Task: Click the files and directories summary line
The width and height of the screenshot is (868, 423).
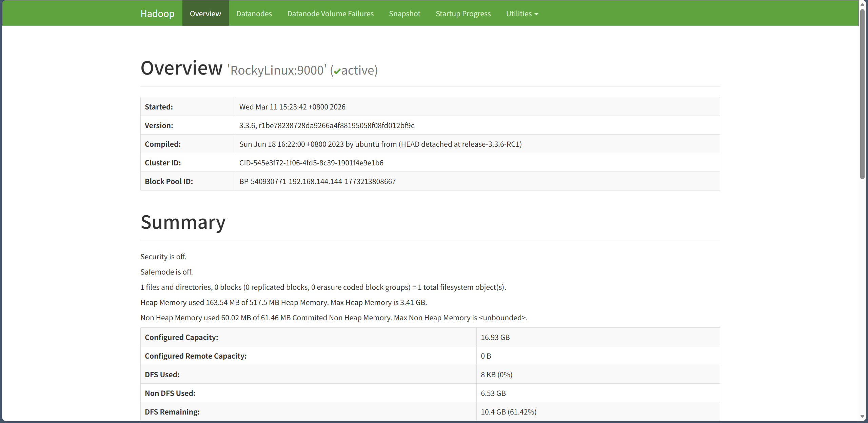Action: (x=323, y=287)
